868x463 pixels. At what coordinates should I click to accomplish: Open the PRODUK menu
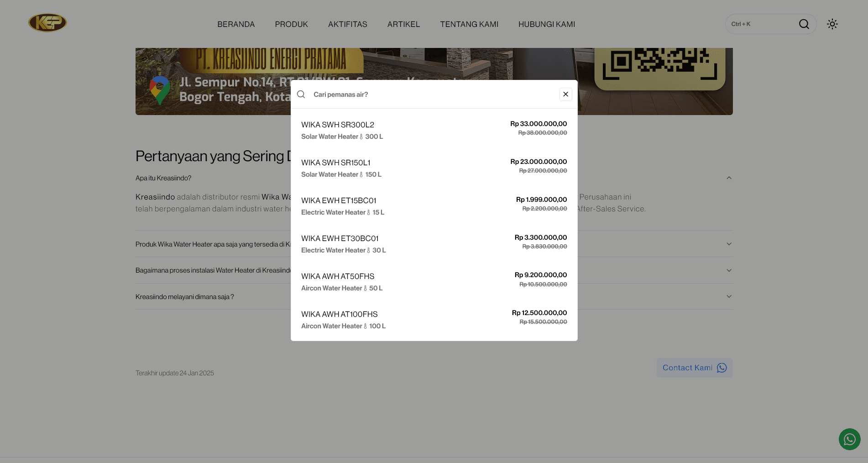[291, 24]
